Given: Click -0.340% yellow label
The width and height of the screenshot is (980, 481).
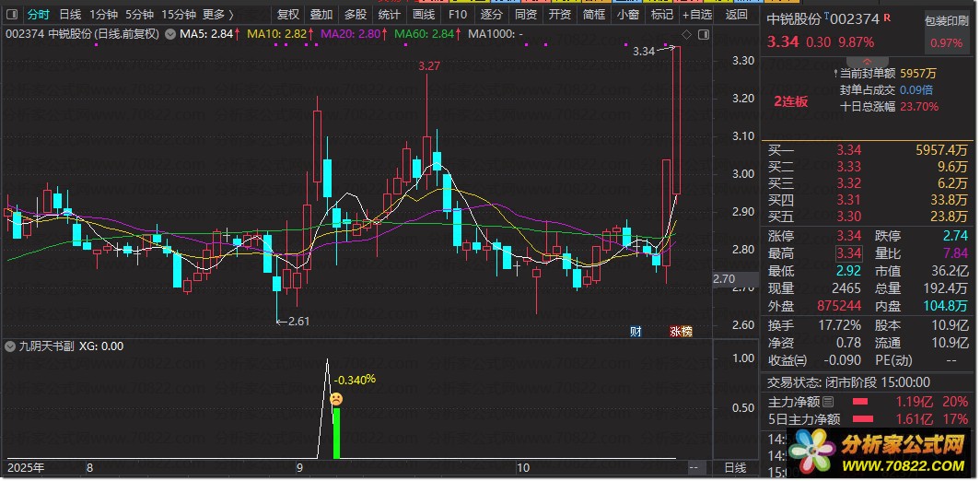Looking at the screenshot, I should click(x=355, y=379).
